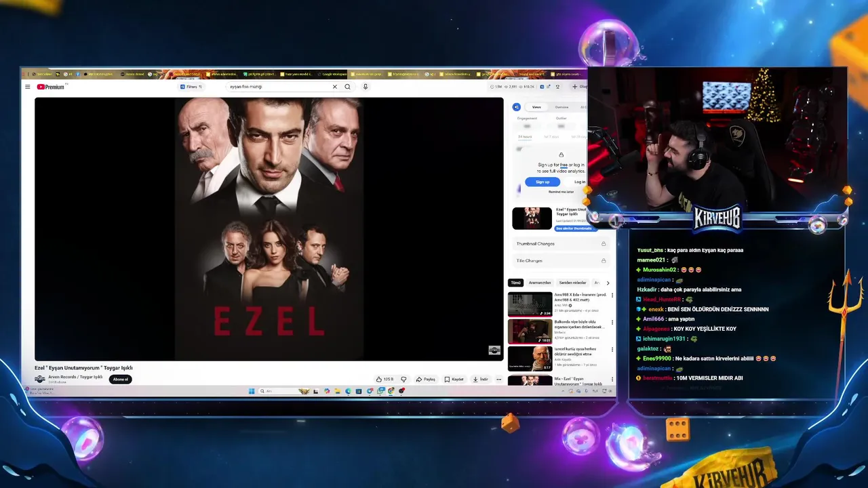The image size is (868, 488).
Task: Click the player corner watermark icon
Action: pyautogui.click(x=494, y=350)
